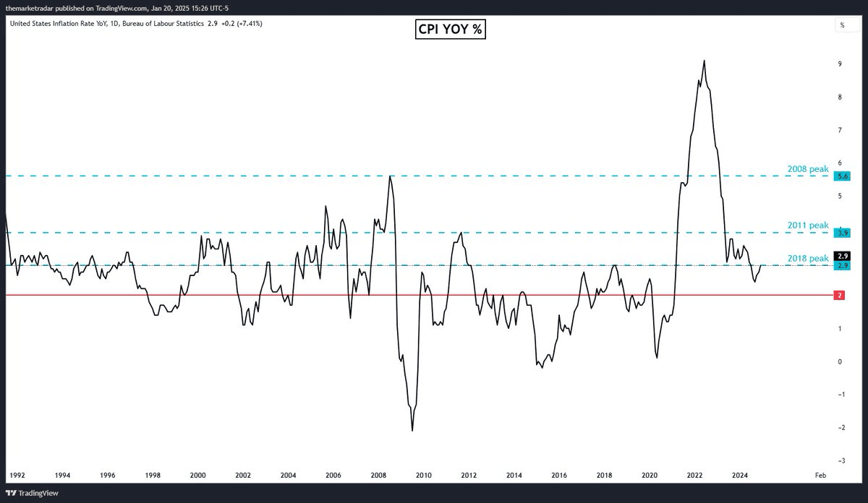
Task: Select the 2011 peak text label
Action: point(807,225)
